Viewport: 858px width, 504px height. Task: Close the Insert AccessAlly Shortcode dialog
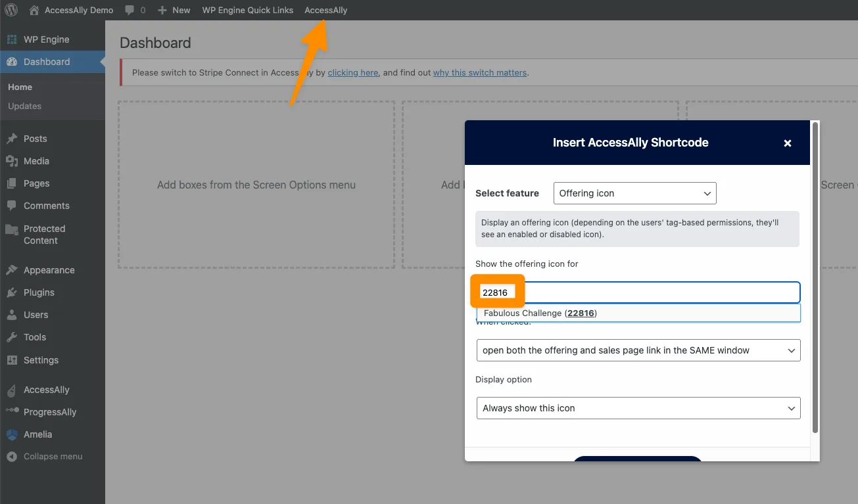pos(787,143)
